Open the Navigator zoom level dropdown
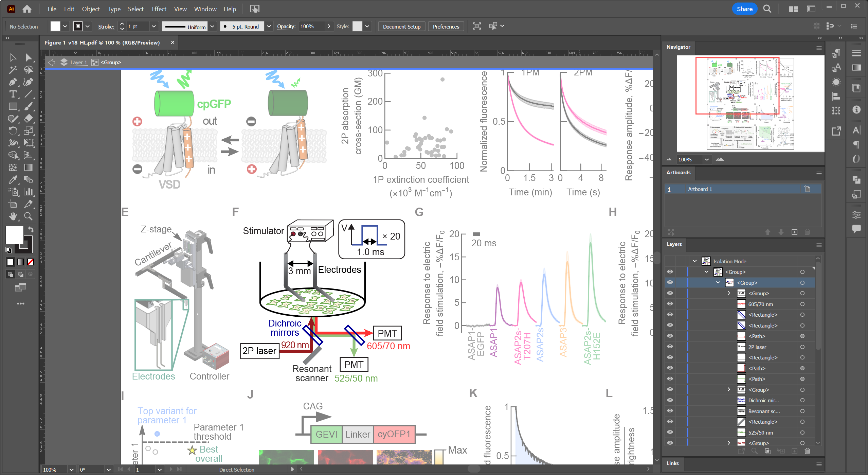The width and height of the screenshot is (868, 475). tap(707, 159)
